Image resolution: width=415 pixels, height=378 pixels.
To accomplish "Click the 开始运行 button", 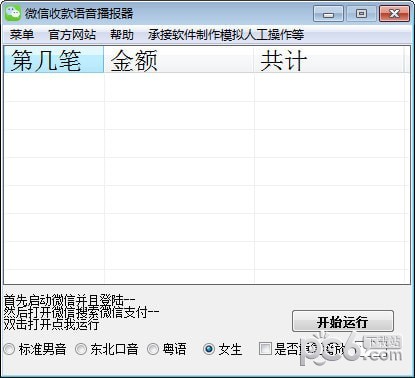I will 343,321.
